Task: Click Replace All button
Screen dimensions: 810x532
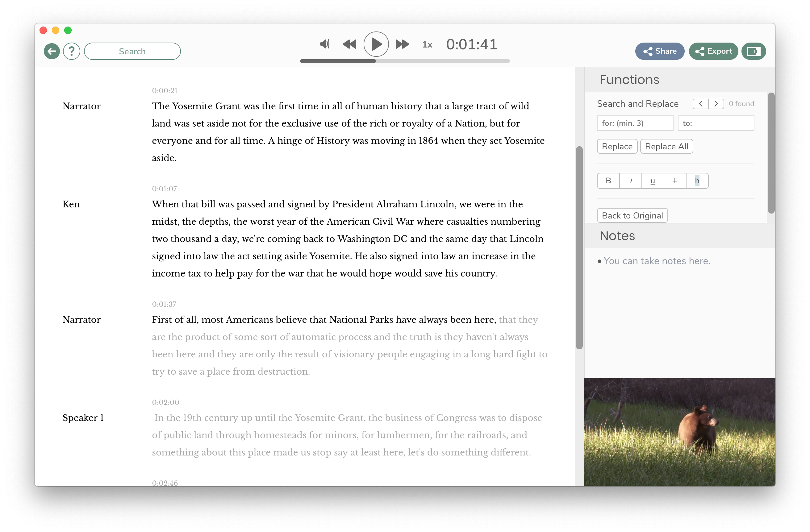Action: pos(666,147)
